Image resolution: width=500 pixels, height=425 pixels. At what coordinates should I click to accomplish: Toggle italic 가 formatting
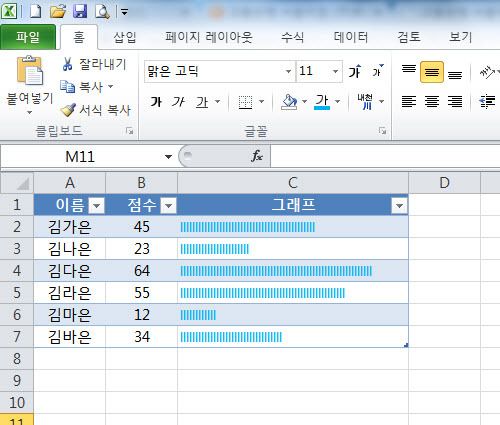point(179,101)
